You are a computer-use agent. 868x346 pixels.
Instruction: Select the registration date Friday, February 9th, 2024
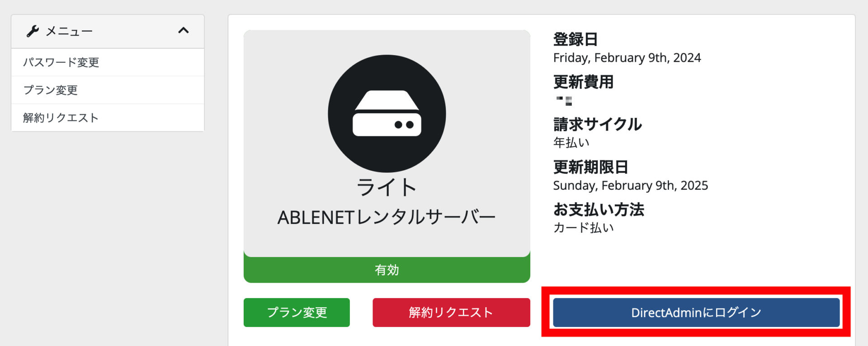[x=627, y=57]
